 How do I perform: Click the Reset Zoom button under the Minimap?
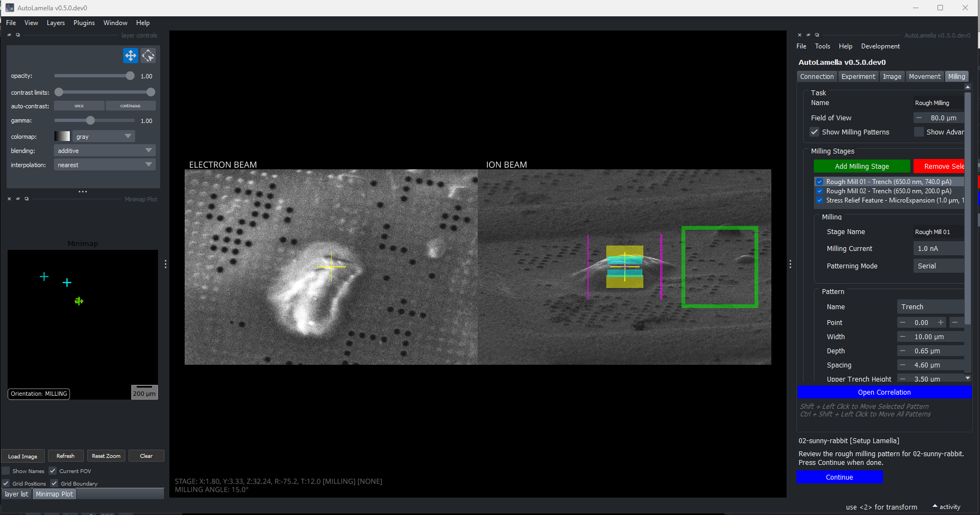(106, 456)
